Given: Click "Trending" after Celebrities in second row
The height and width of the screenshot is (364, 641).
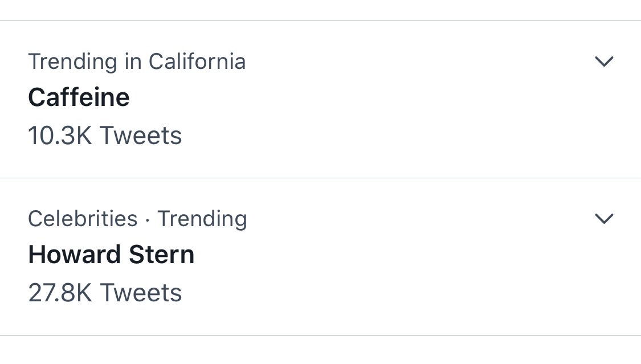Looking at the screenshot, I should [202, 219].
